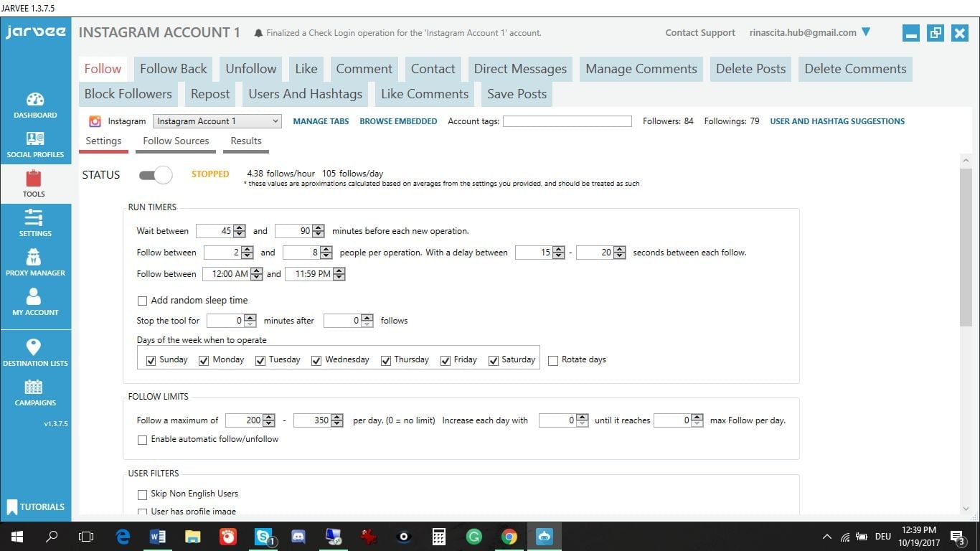The image size is (980, 551).
Task: Open USER AND HASHTAG SUGGESTIONS link
Action: coord(837,121)
